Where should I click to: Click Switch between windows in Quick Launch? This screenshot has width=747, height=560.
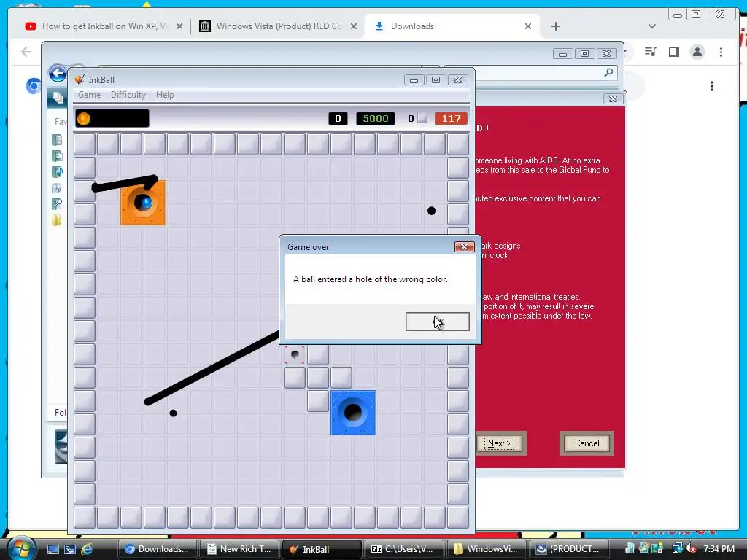point(70,549)
